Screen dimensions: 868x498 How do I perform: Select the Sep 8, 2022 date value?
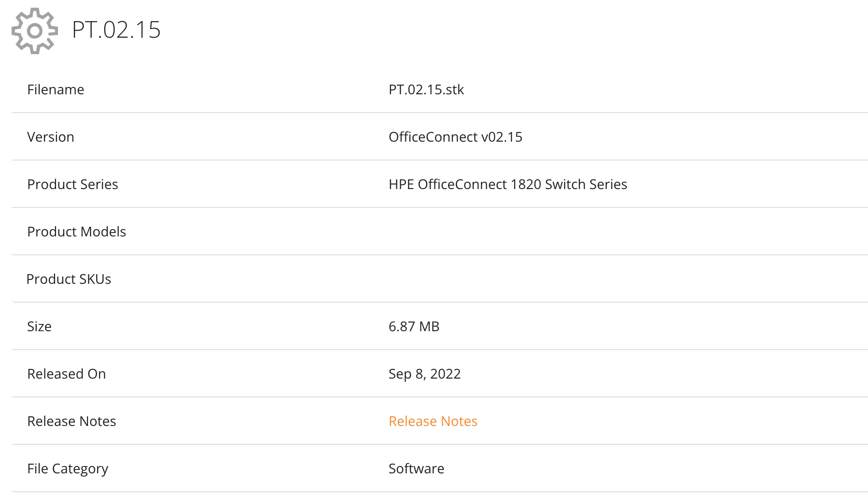click(425, 374)
